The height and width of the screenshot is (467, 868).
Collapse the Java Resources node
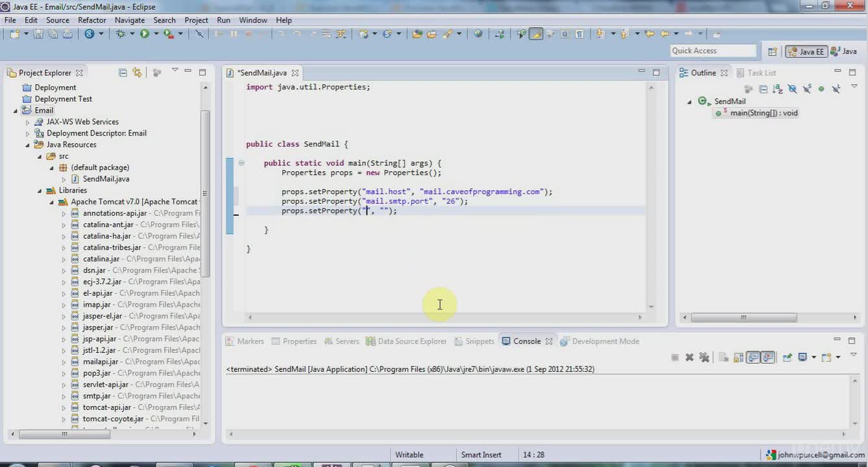[x=27, y=145]
